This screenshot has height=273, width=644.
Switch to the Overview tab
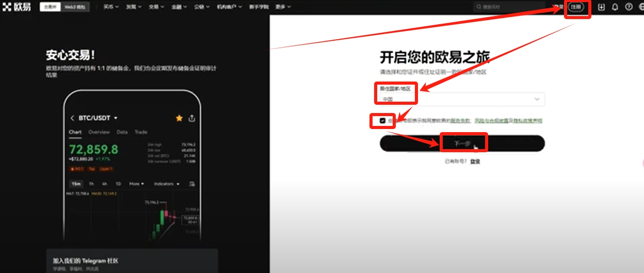click(x=99, y=132)
